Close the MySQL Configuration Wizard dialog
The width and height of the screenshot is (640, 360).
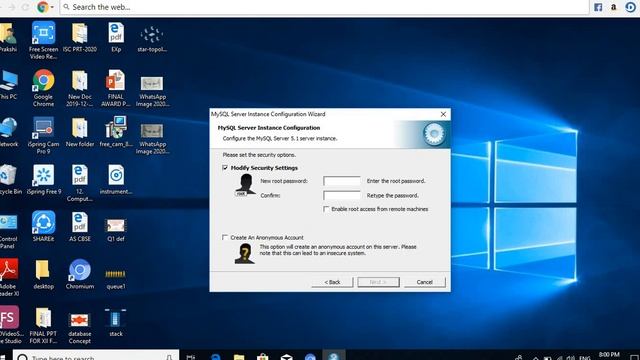click(x=443, y=114)
